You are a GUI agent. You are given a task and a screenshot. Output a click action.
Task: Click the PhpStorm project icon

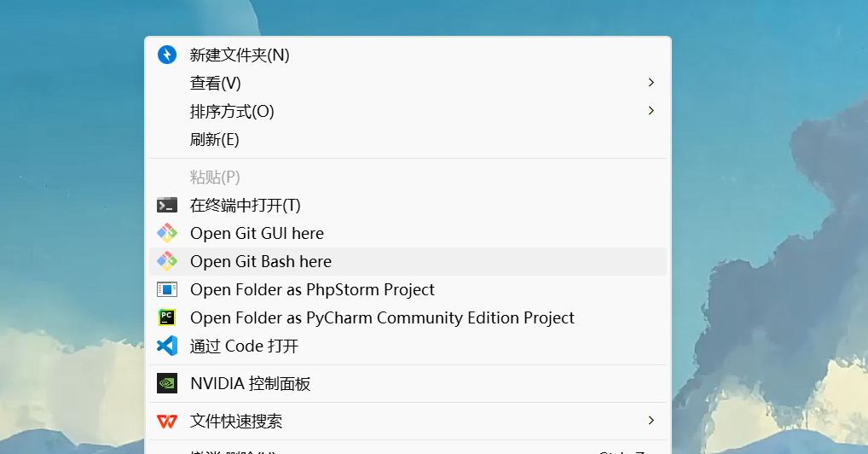(x=167, y=289)
